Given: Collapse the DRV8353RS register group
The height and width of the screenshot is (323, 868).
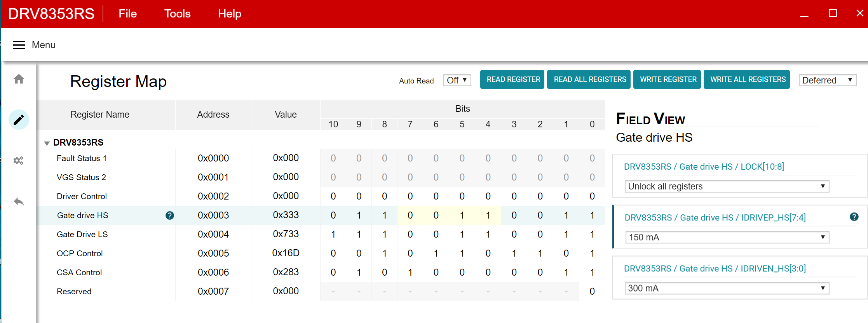Looking at the screenshot, I should click(x=47, y=143).
